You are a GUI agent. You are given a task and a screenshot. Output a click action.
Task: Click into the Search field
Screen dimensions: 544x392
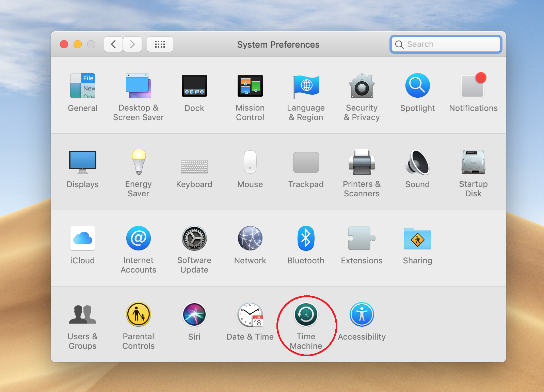click(x=446, y=44)
